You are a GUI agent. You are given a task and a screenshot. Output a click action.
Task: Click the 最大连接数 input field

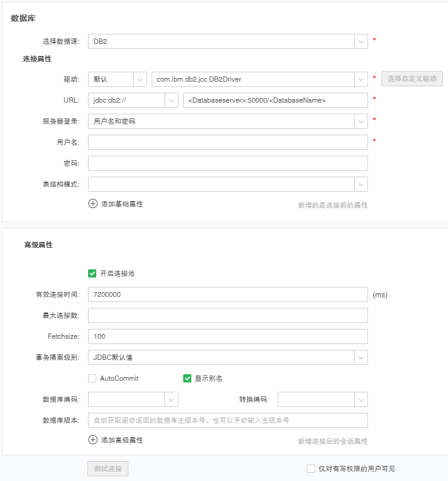tap(228, 315)
